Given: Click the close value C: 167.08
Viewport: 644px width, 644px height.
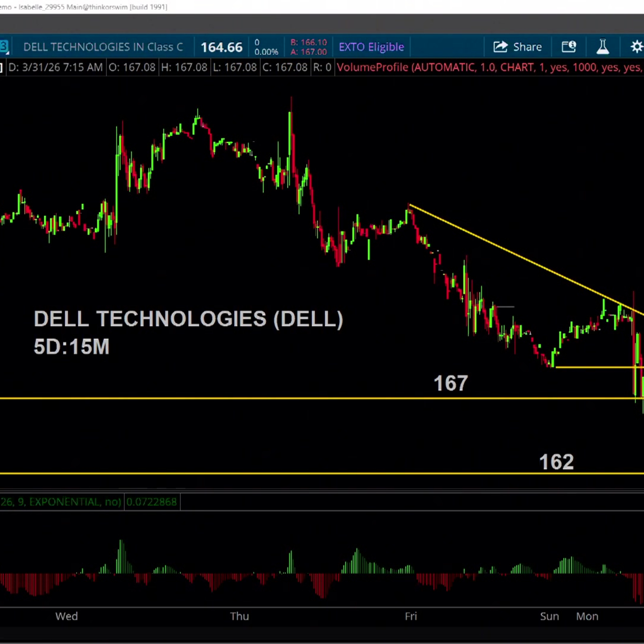Looking at the screenshot, I should (285, 67).
